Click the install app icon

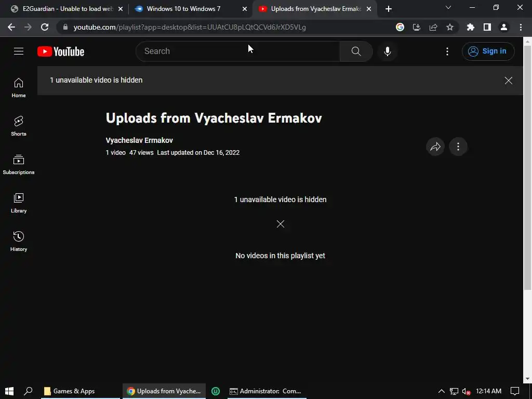[417, 27]
